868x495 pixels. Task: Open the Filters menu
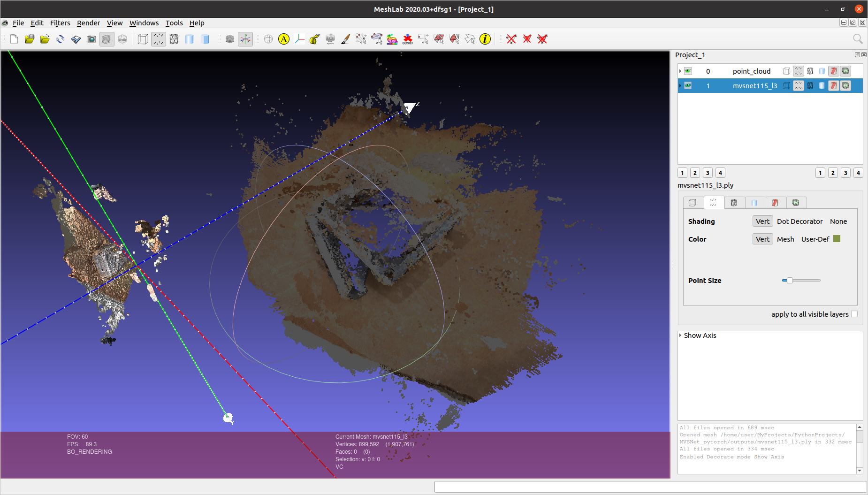click(x=60, y=23)
